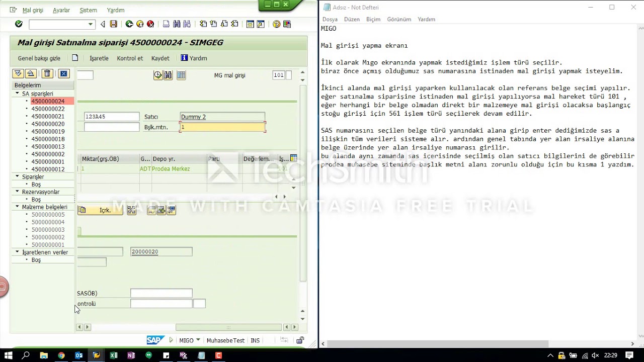Click the Next Page icon

point(224,24)
